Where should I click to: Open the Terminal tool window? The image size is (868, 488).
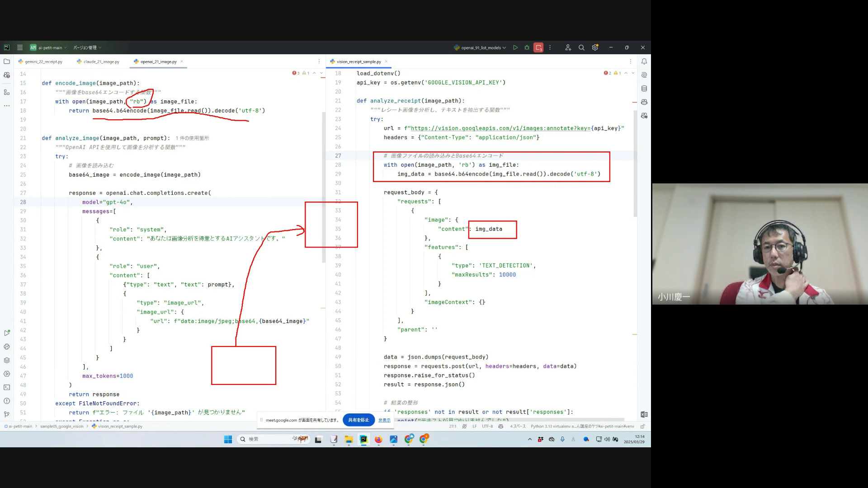tap(7, 387)
